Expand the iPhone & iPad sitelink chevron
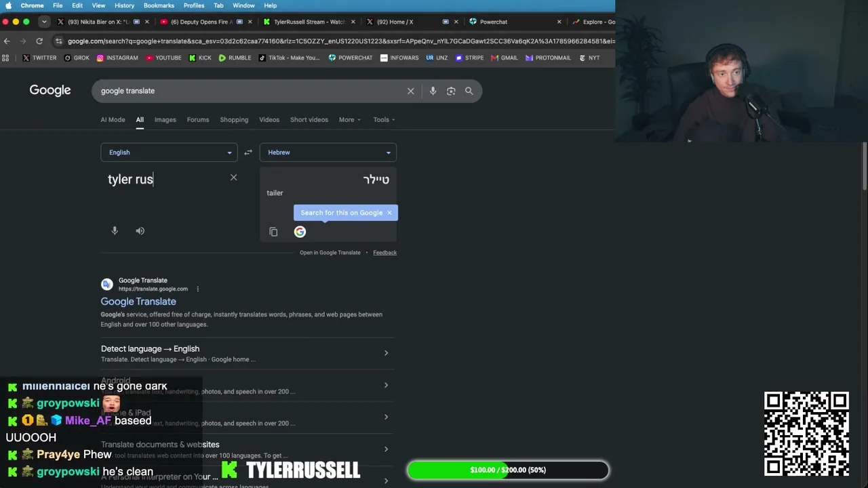Screen dimensions: 868x488 click(x=386, y=418)
